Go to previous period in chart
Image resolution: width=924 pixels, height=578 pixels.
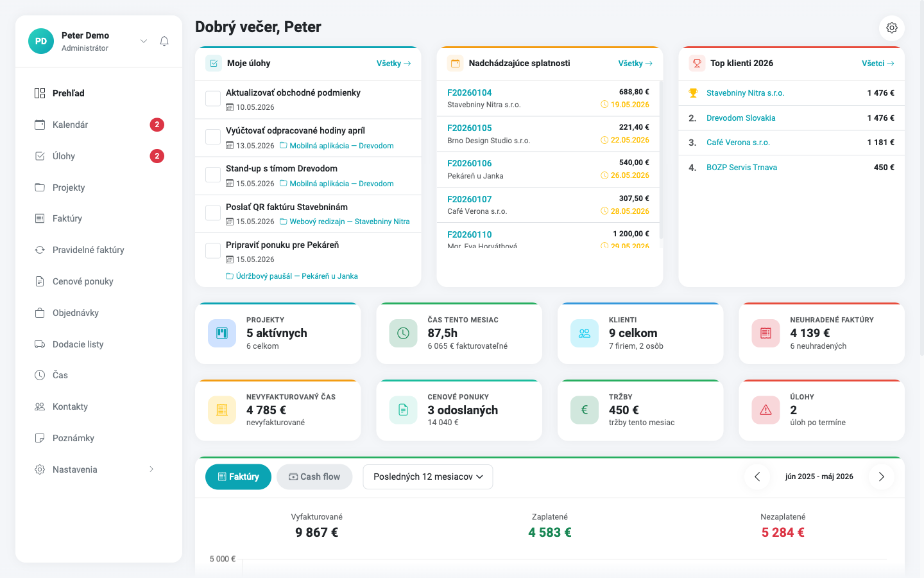[x=757, y=477]
